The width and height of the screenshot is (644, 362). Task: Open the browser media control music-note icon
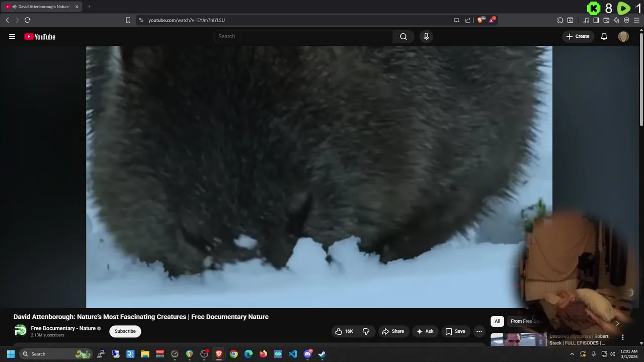(x=586, y=20)
